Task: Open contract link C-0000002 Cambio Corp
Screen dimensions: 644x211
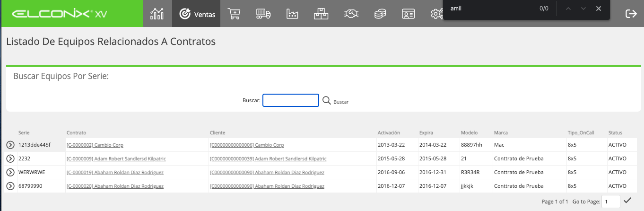Action: coord(95,145)
